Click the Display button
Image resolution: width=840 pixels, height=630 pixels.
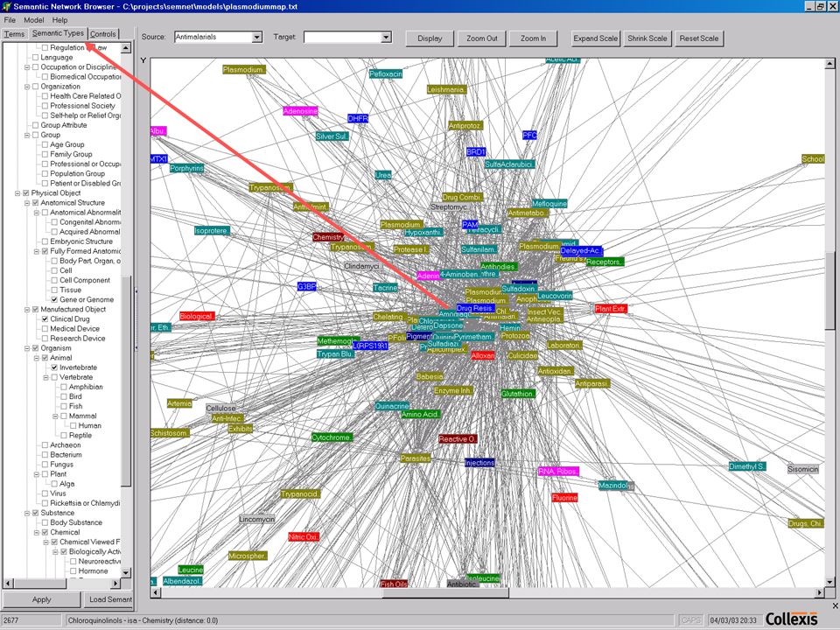coord(430,38)
